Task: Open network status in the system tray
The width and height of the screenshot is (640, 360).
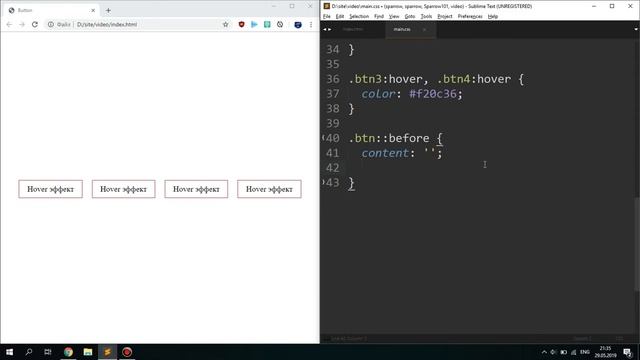Action: [573, 352]
